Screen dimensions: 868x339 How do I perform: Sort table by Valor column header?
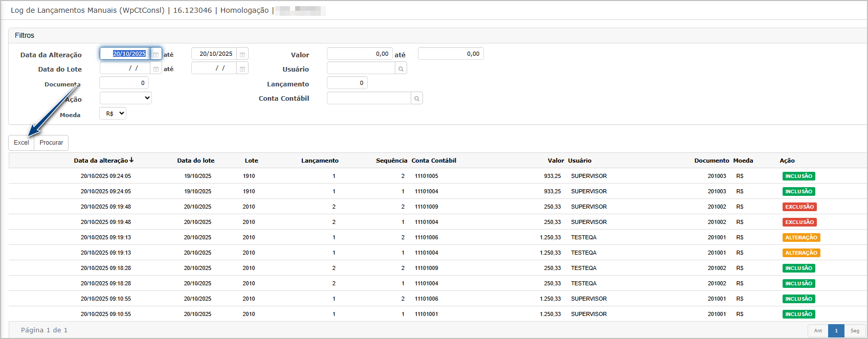pos(555,161)
